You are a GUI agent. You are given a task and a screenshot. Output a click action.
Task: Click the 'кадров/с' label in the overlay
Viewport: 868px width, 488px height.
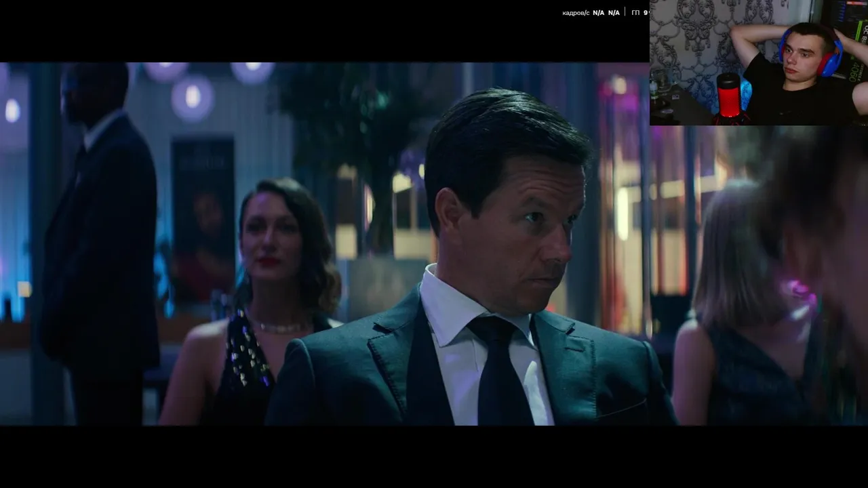click(x=576, y=13)
